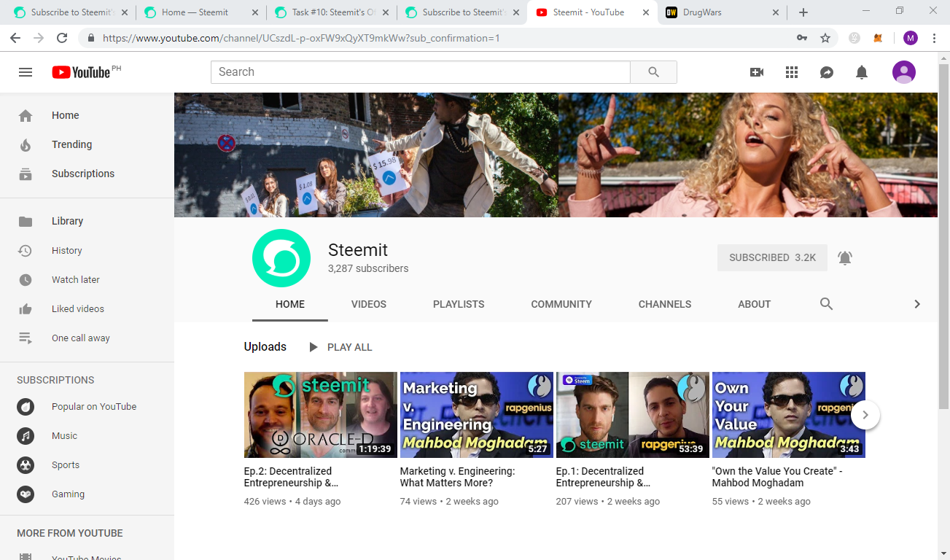Open the purple account avatar menu

point(904,72)
